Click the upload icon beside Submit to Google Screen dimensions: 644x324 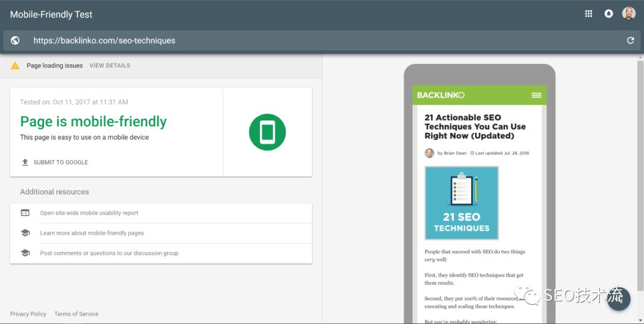click(25, 162)
